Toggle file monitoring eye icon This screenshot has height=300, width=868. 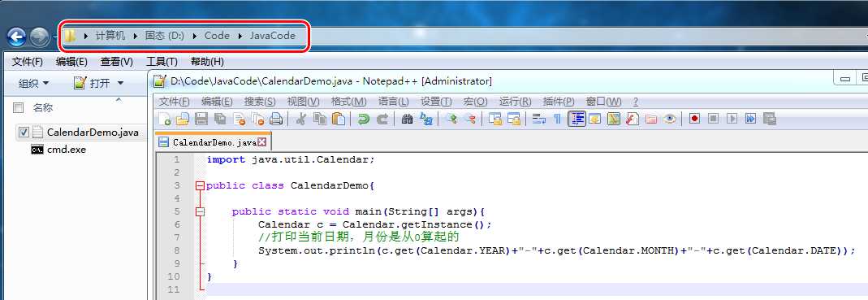tap(670, 119)
